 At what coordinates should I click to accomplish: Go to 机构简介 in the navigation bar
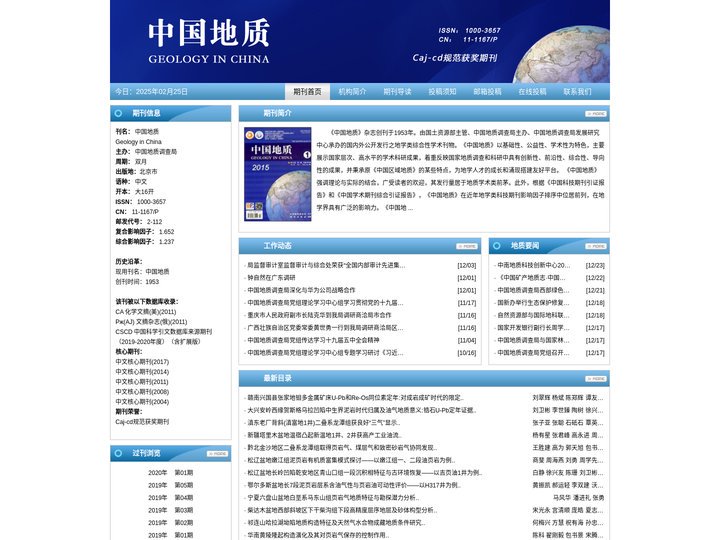click(352, 91)
